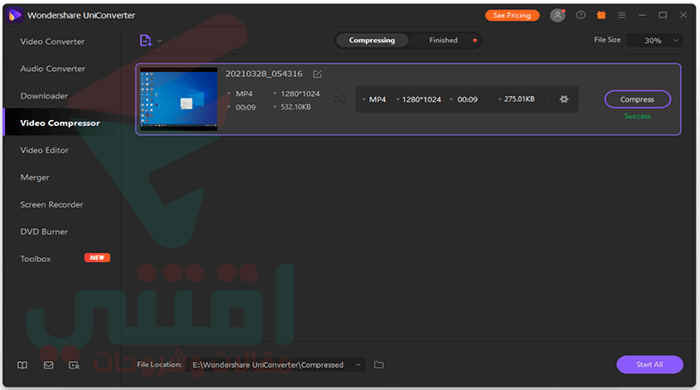Open Toolbox section
This screenshot has height=390, width=700.
point(35,259)
